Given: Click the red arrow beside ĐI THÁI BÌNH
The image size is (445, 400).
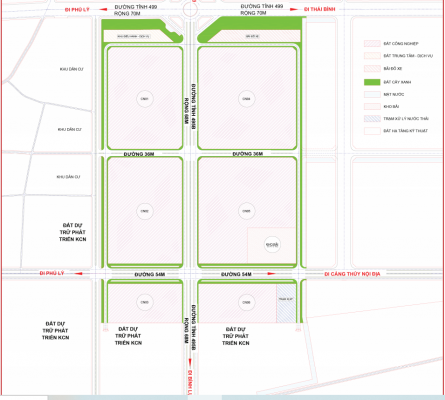Looking at the screenshot, I should [294, 9].
